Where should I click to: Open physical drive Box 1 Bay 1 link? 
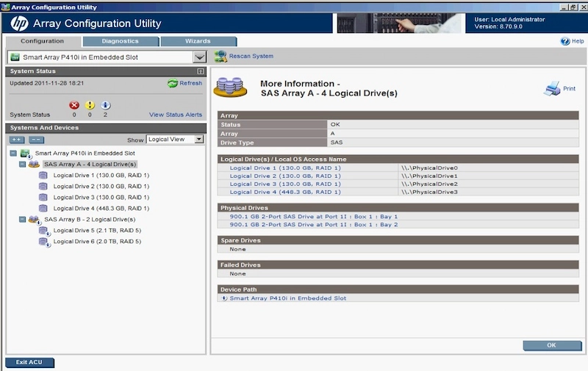point(314,217)
